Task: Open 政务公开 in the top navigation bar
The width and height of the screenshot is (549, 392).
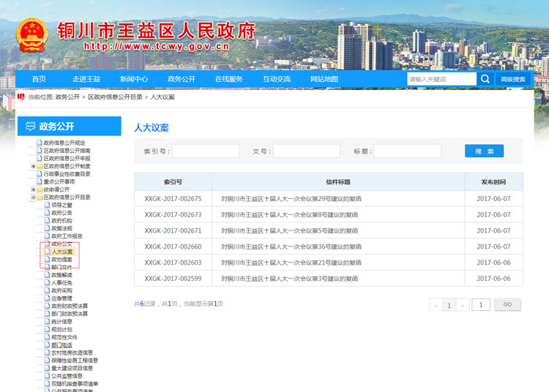Action: coord(182,79)
